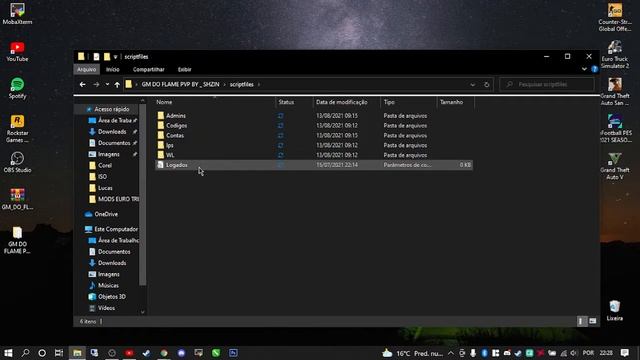Open taskbar search

click(25, 353)
